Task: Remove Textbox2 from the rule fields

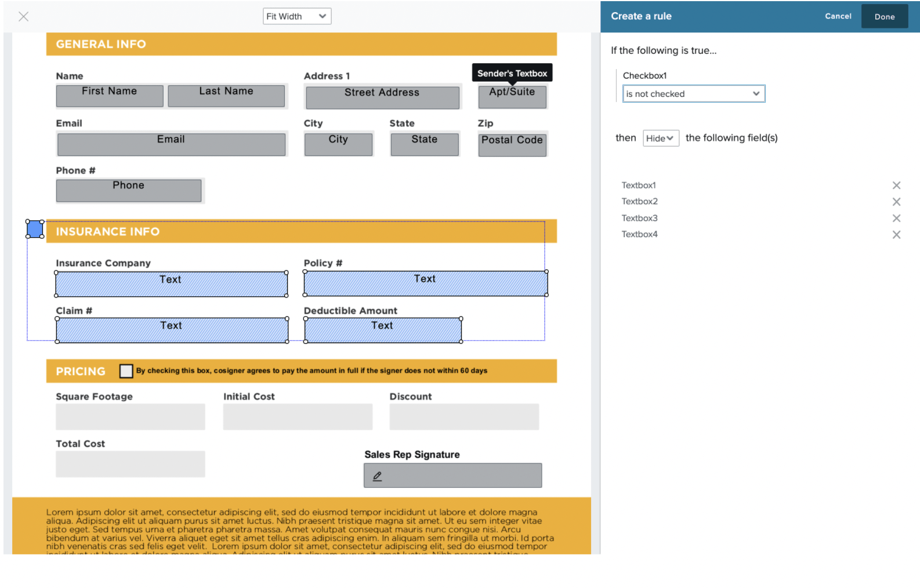Action: pos(896,202)
